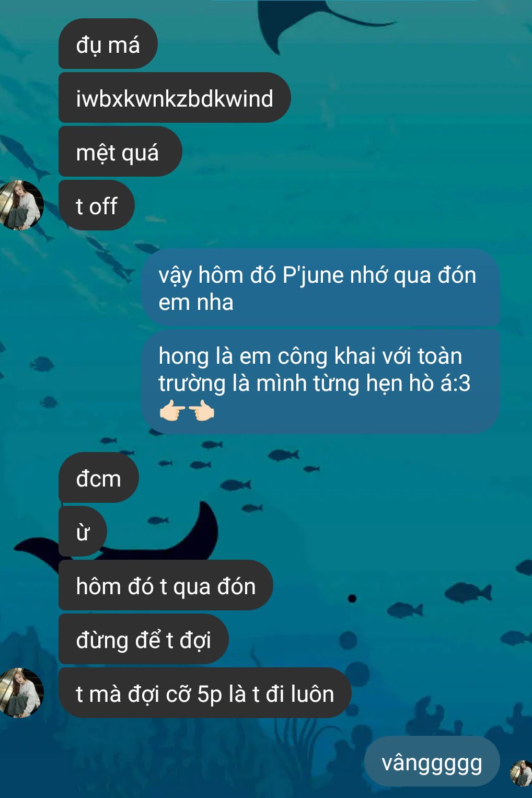
Task: Tap the 'đừng để t đợi' message
Action: pos(144,639)
